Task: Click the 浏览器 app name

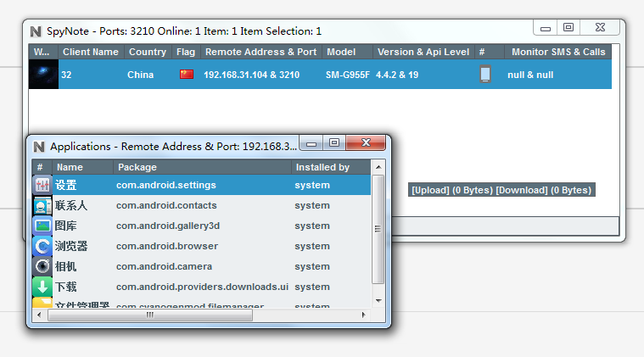Action: [x=71, y=246]
